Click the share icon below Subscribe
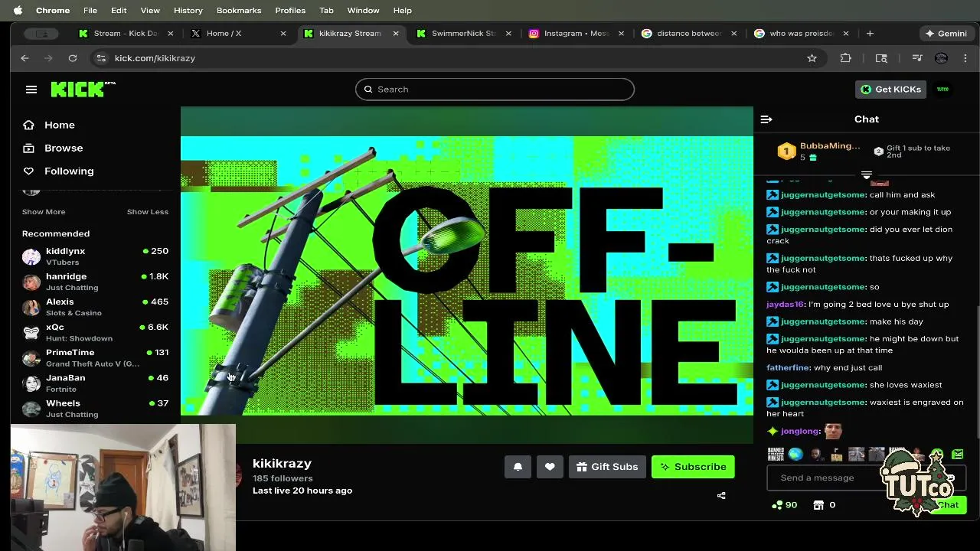980x551 pixels. click(721, 496)
